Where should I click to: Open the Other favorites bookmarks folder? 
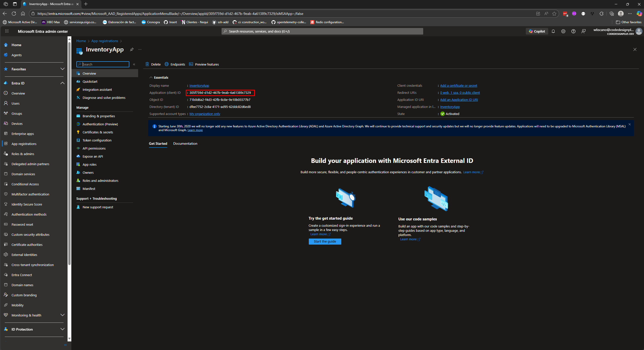tap(629, 22)
